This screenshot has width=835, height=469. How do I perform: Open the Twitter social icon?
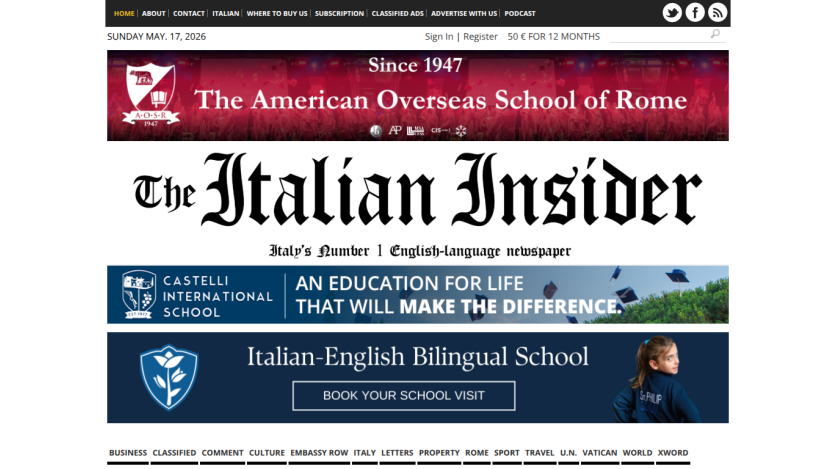pos(672,12)
